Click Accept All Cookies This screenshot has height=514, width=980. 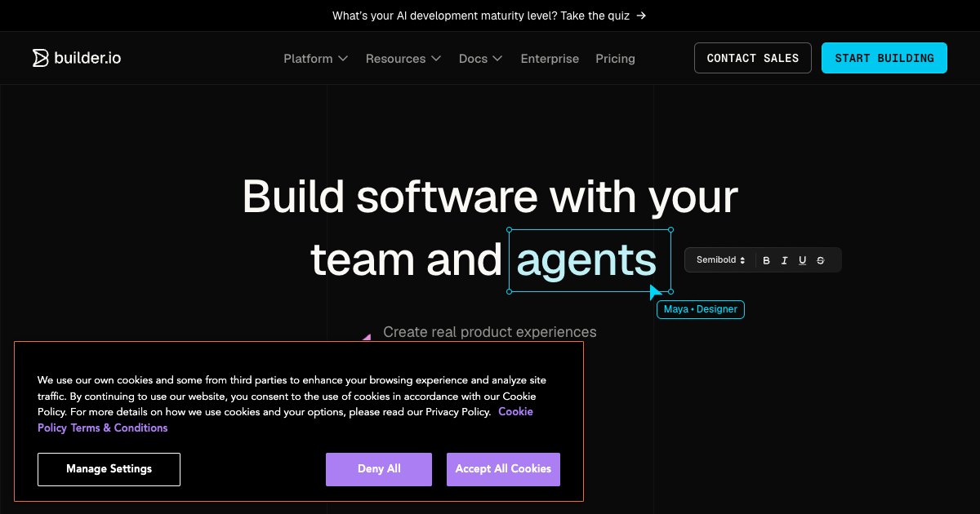point(503,469)
